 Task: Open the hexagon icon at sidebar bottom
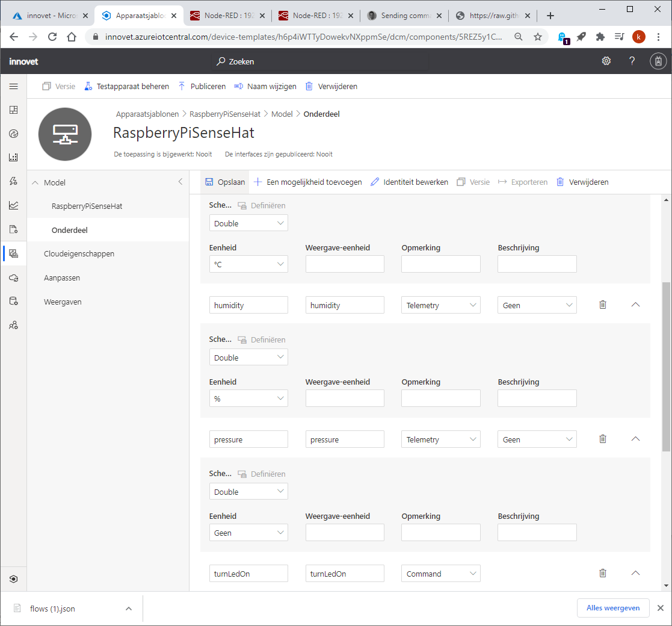(14, 579)
